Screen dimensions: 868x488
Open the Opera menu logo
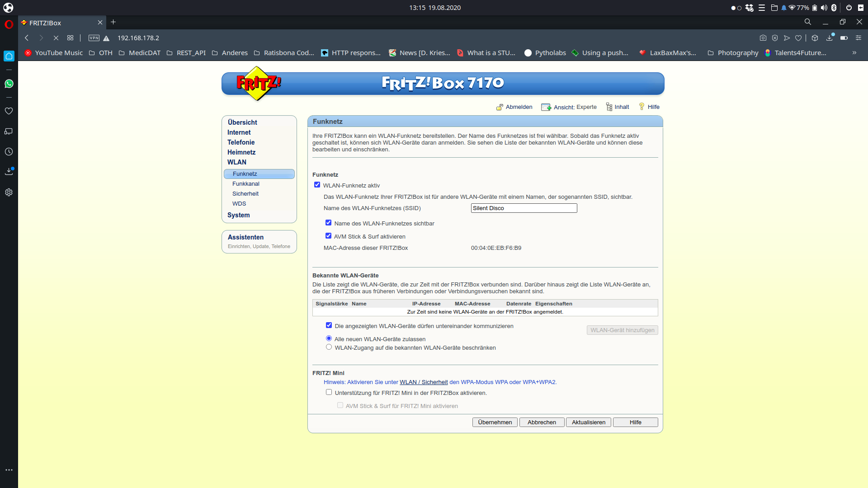9,24
